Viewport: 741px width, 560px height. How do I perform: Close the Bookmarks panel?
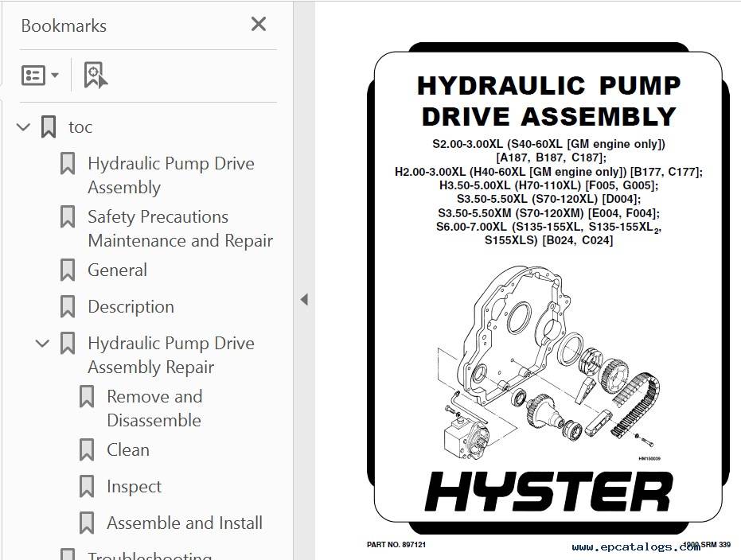(259, 24)
